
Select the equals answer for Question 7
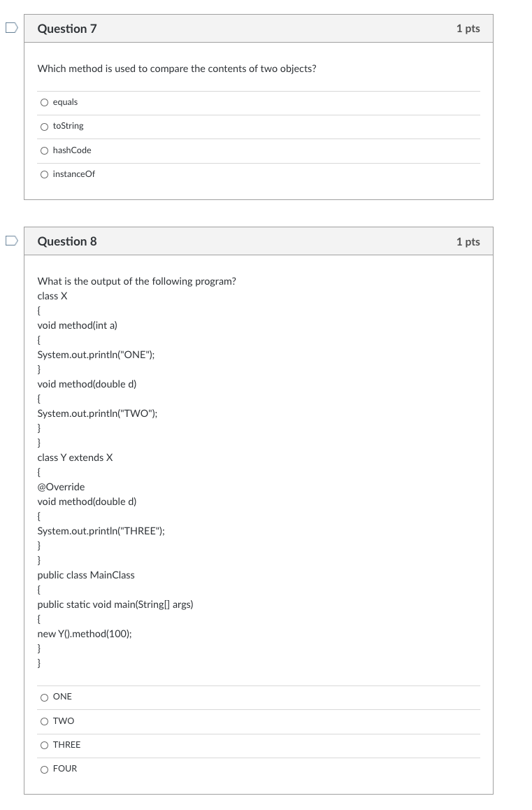tap(45, 102)
